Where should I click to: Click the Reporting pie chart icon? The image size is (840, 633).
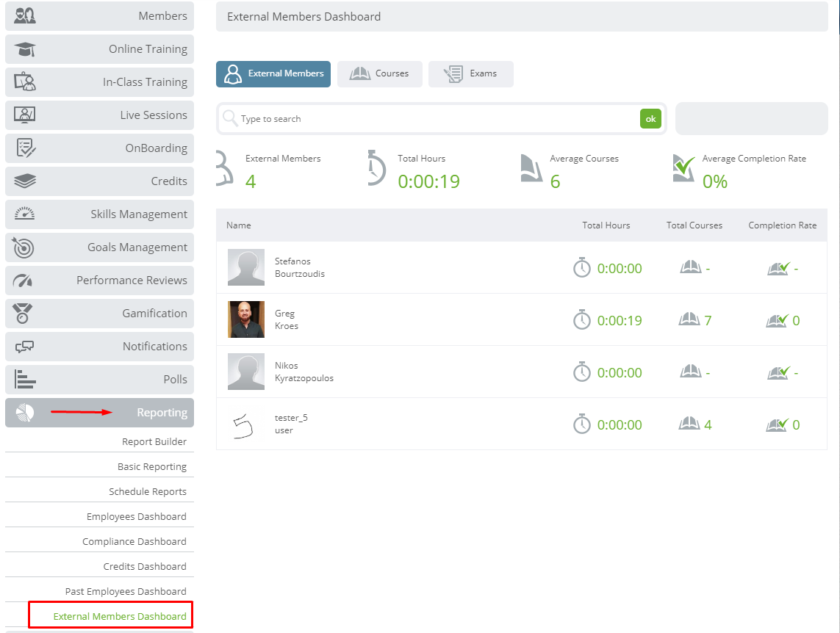[x=25, y=413]
